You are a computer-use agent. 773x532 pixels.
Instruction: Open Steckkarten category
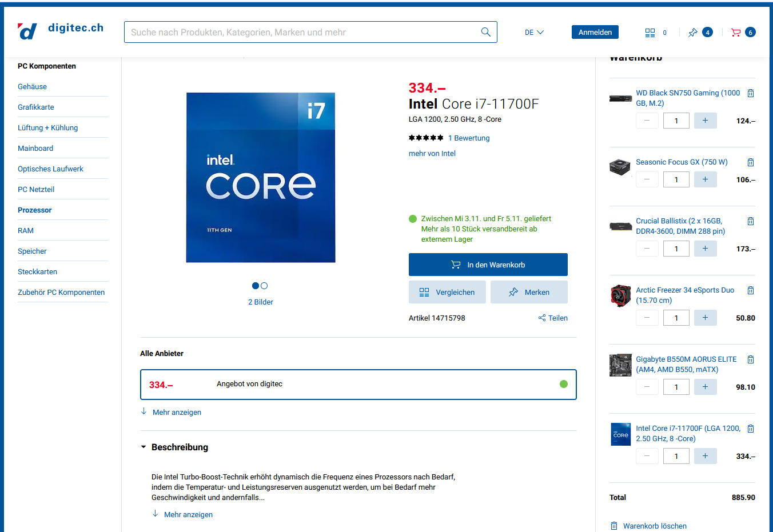click(37, 272)
